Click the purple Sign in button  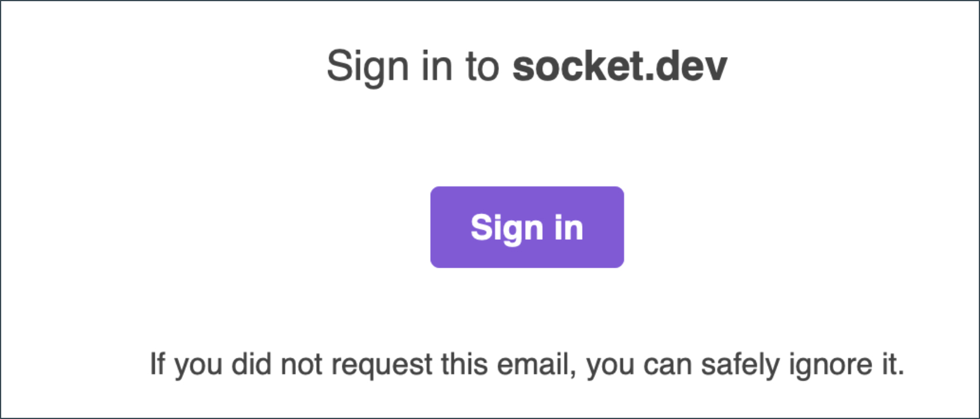coord(527,227)
